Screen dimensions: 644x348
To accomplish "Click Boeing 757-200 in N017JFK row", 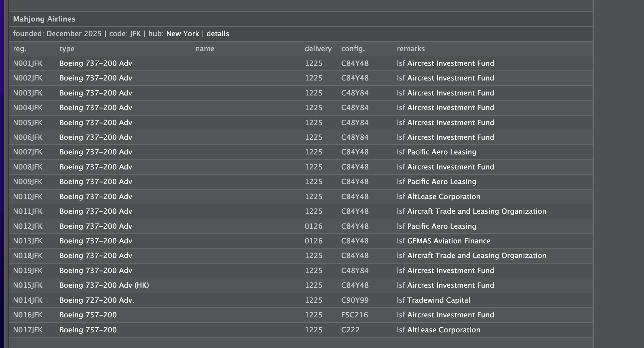I will (88, 330).
